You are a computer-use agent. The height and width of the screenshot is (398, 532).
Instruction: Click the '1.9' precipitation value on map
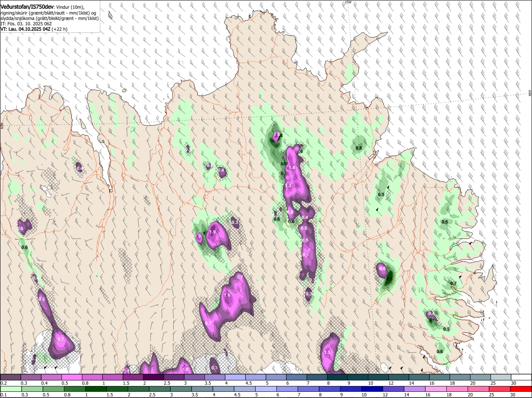(212, 232)
